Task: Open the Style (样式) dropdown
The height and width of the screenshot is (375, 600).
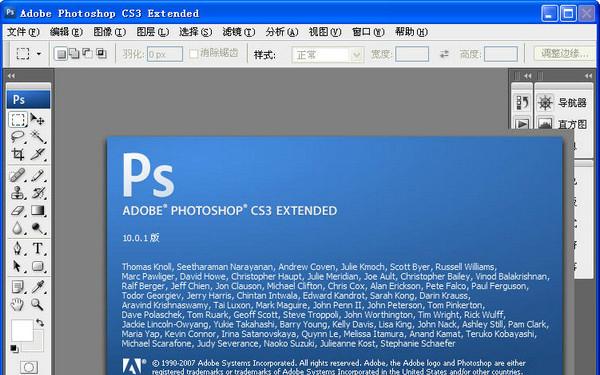Action: (x=328, y=55)
